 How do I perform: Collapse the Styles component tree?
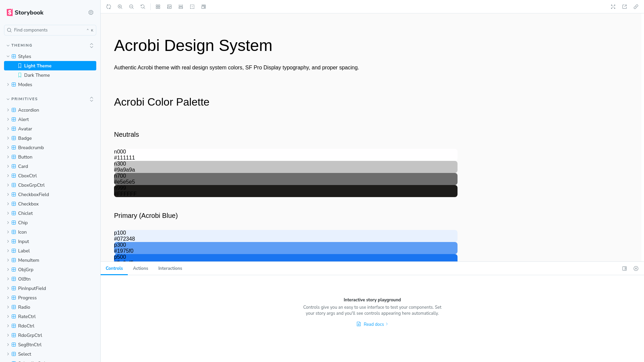(50, 56)
